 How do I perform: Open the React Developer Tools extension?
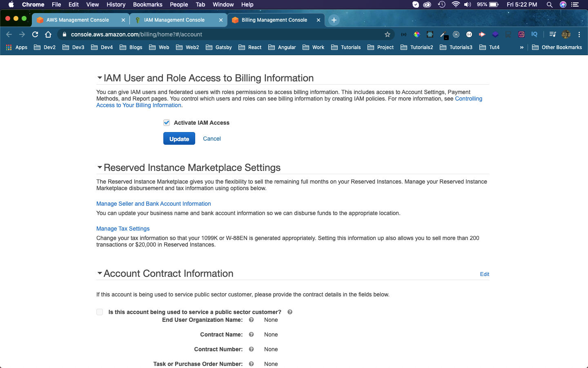pos(430,34)
